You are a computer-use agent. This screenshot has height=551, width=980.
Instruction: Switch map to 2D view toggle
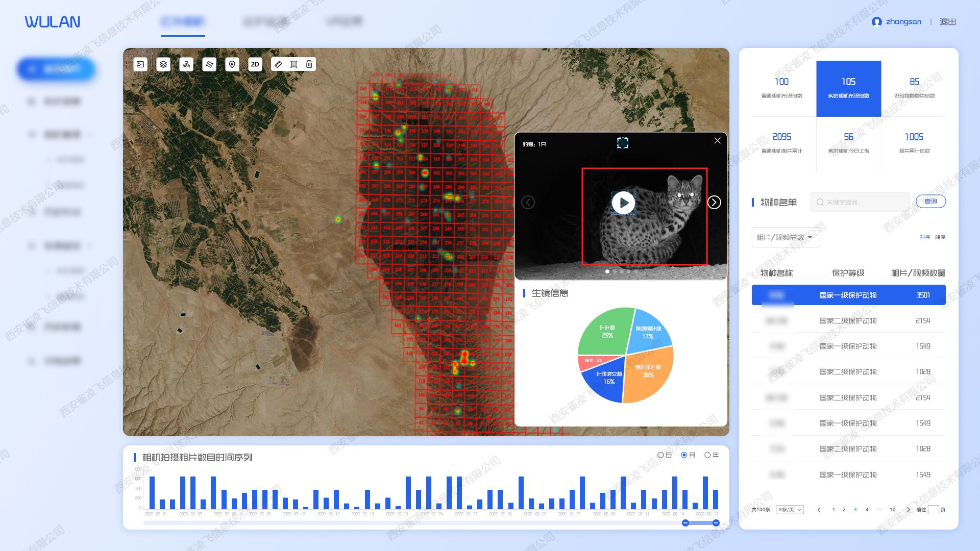click(255, 64)
